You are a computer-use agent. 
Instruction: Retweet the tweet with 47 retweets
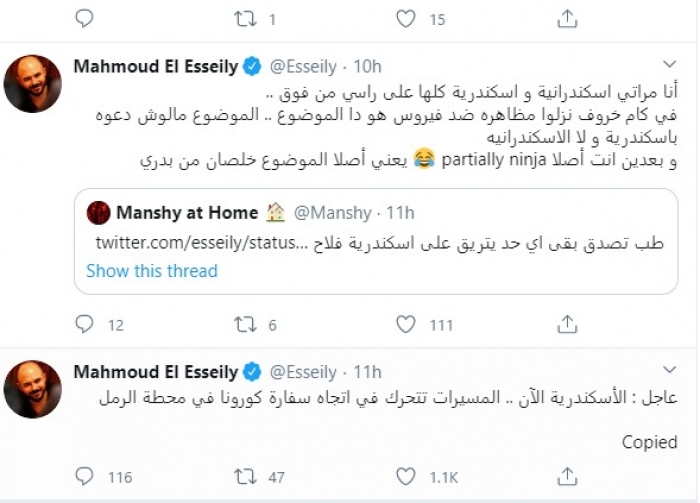(x=245, y=476)
